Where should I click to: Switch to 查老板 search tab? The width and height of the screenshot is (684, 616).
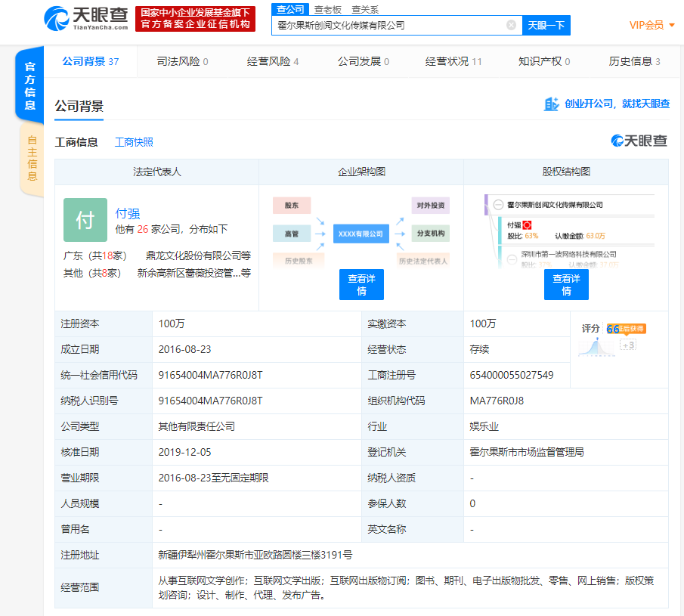(327, 10)
